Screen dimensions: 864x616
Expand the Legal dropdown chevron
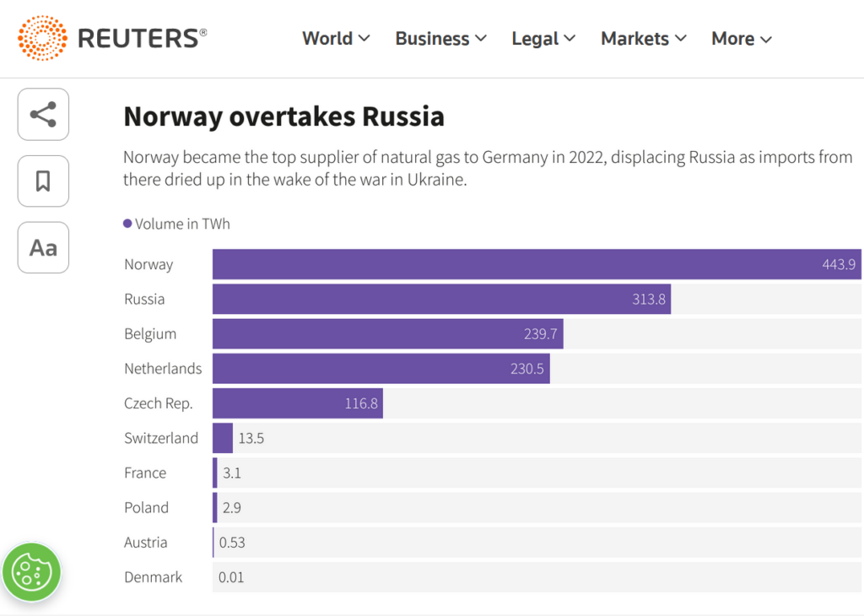(570, 38)
